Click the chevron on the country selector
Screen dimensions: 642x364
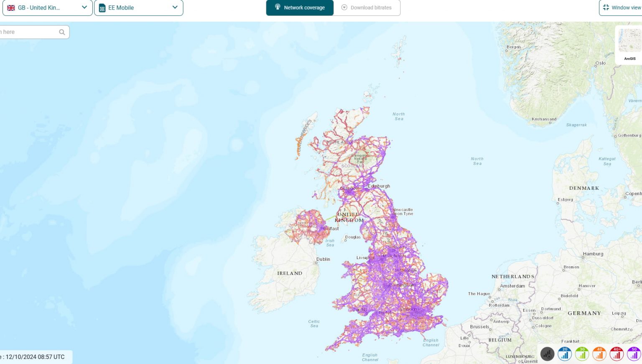click(84, 8)
